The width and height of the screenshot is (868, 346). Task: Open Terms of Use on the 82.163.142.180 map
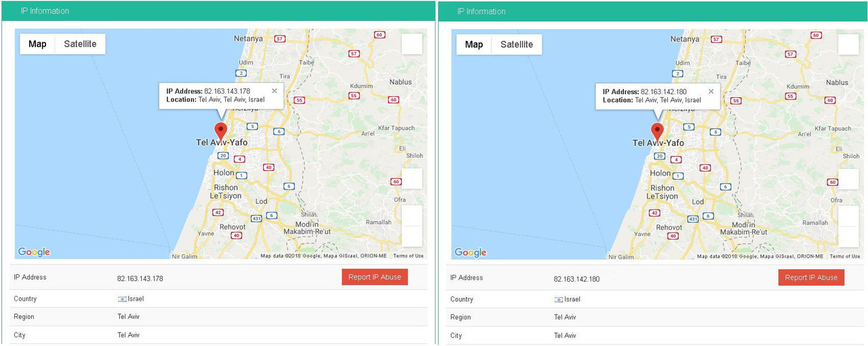(845, 256)
